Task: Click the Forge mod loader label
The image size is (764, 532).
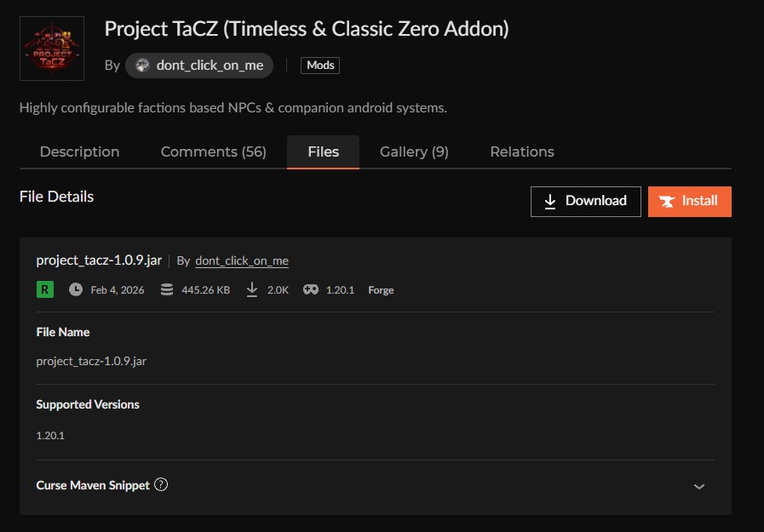Action: [381, 289]
